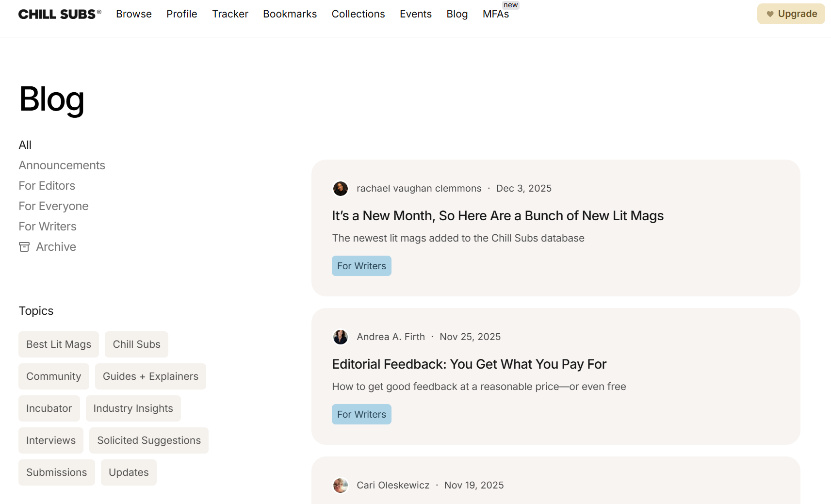
Task: Select the Updates topic
Action: (129, 472)
